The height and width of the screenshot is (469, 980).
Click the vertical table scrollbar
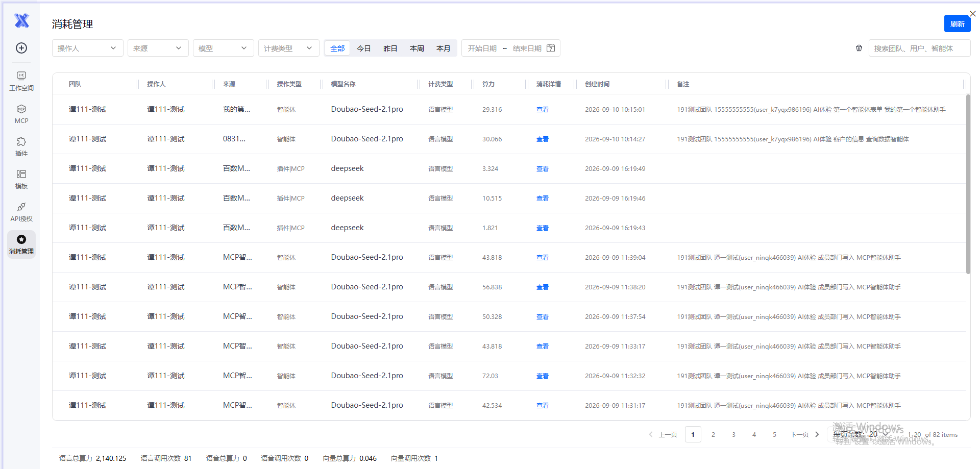pyautogui.click(x=968, y=184)
